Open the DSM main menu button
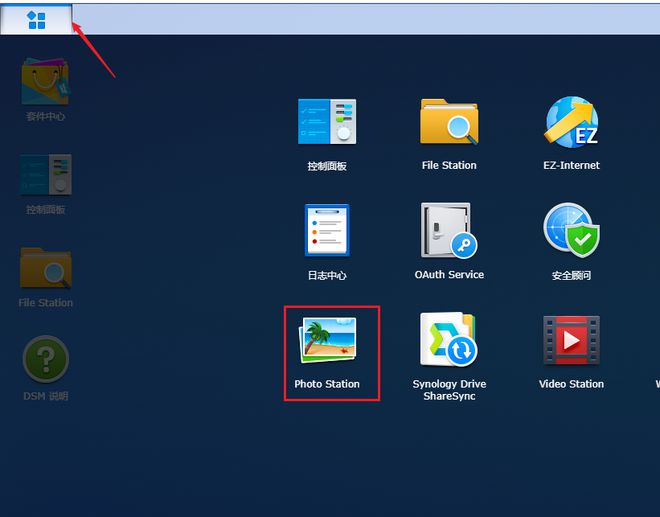The width and height of the screenshot is (660, 517). 36,20
